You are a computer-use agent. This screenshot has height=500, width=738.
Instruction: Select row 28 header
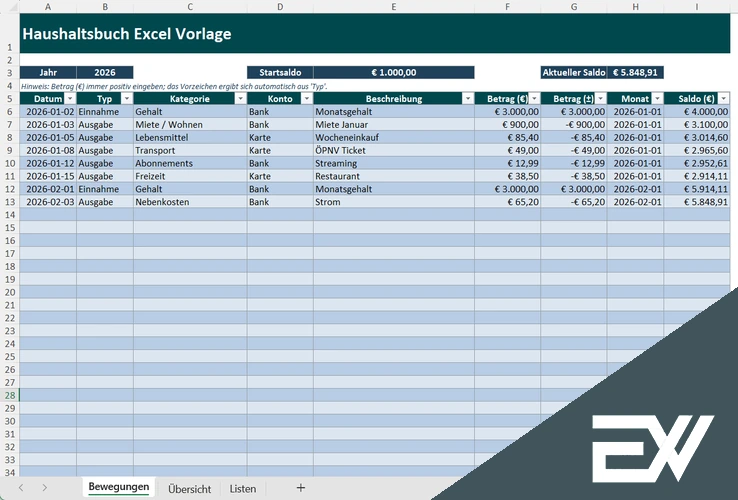(x=10, y=395)
